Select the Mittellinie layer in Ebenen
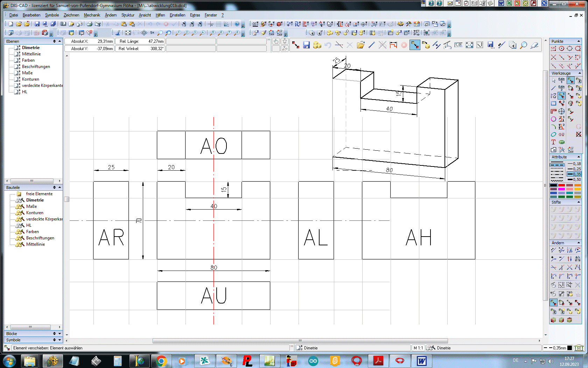The width and height of the screenshot is (588, 368). tap(31, 54)
